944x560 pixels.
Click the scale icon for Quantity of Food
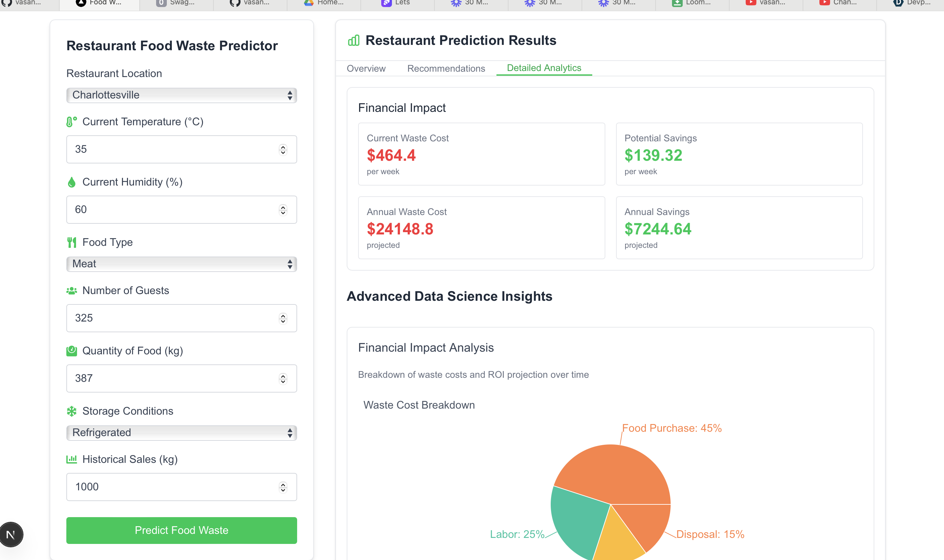point(71,351)
